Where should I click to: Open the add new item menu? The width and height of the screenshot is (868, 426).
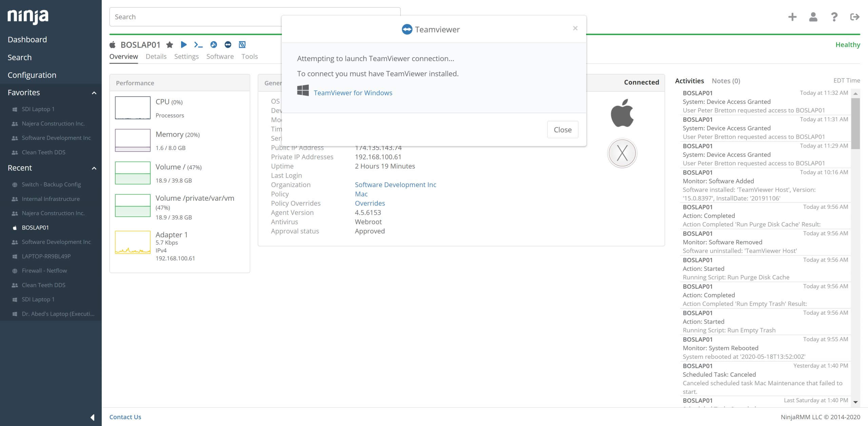[x=792, y=17]
